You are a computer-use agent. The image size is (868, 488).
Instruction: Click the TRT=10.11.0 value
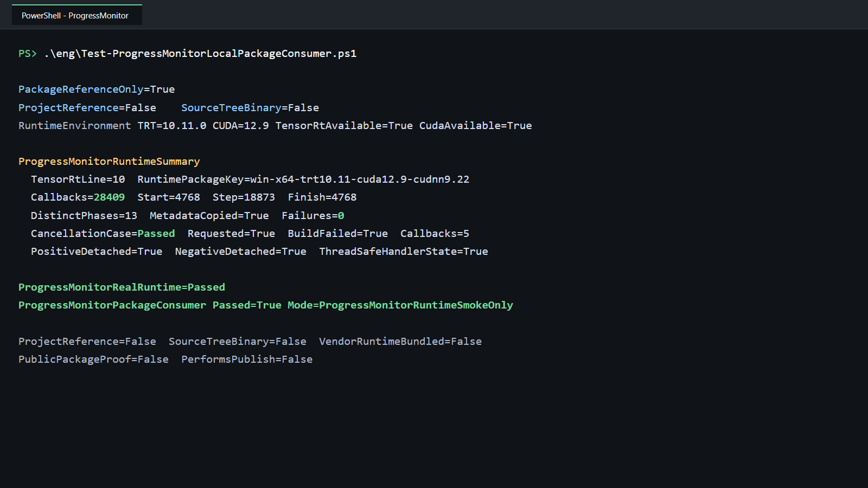pos(172,126)
